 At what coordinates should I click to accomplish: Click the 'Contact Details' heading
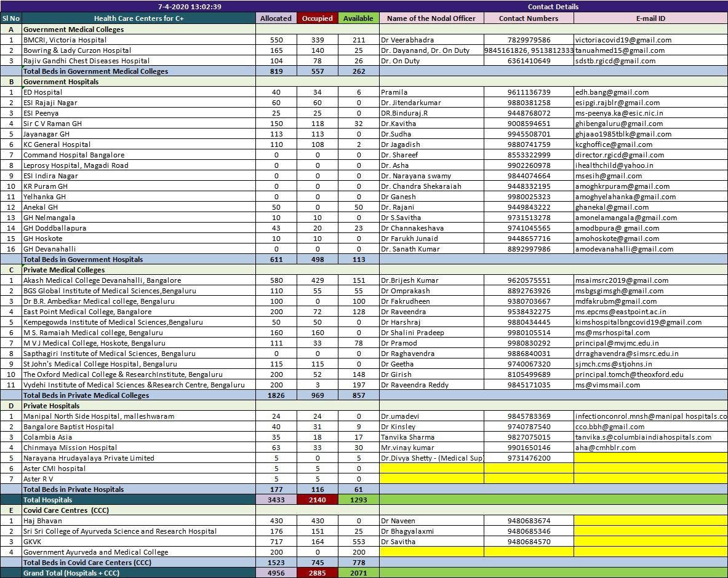point(553,7)
